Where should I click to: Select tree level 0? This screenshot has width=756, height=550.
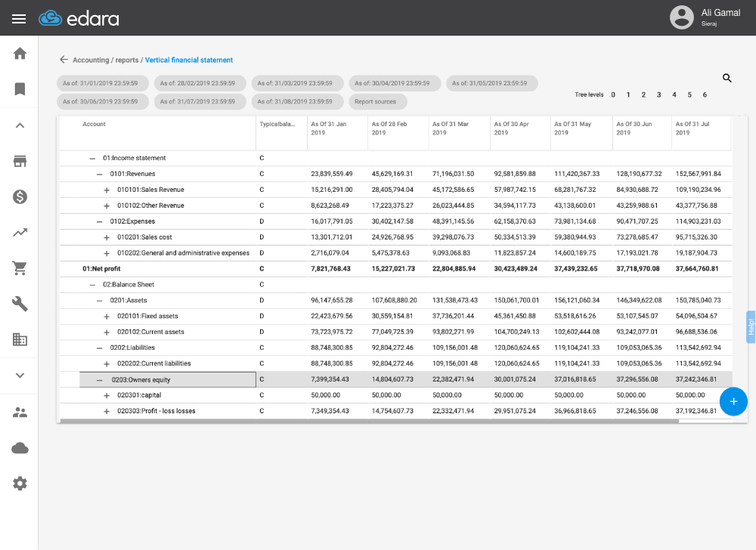coord(613,94)
